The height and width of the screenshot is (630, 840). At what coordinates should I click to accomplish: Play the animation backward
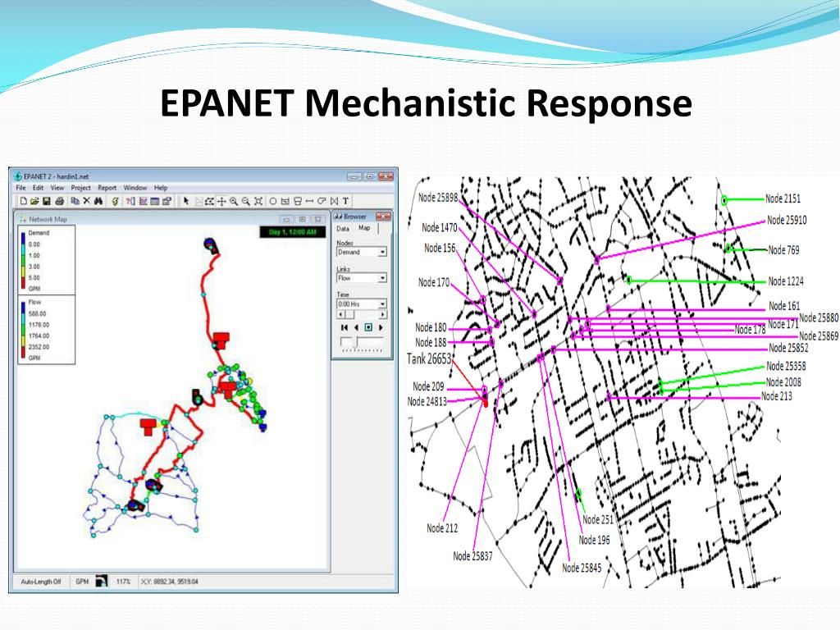pos(356,327)
